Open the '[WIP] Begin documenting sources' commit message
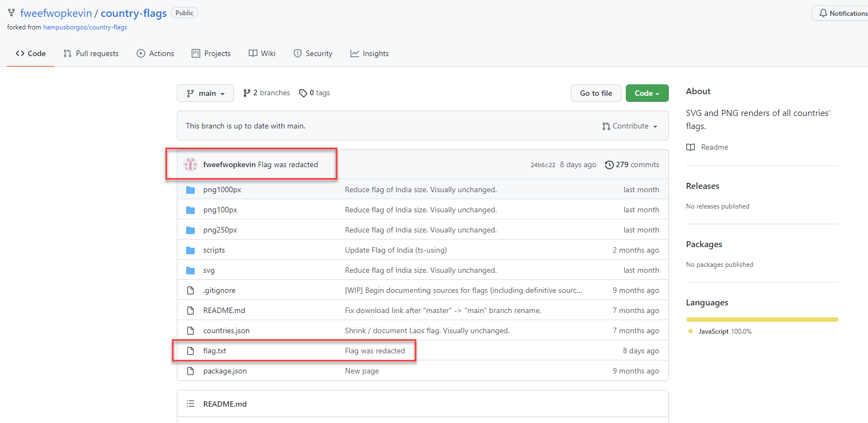This screenshot has width=868, height=423. pyautogui.click(x=464, y=291)
